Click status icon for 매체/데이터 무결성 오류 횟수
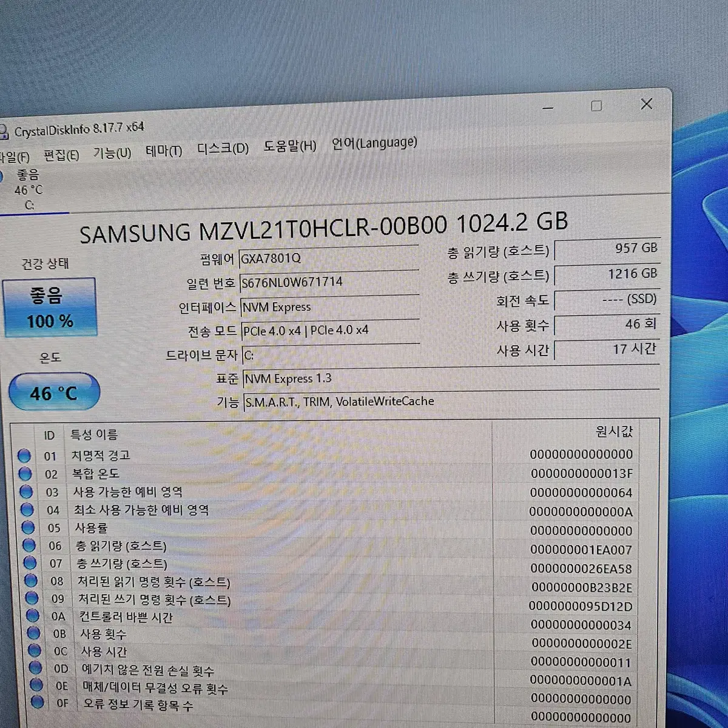728x728 pixels. 37,686
